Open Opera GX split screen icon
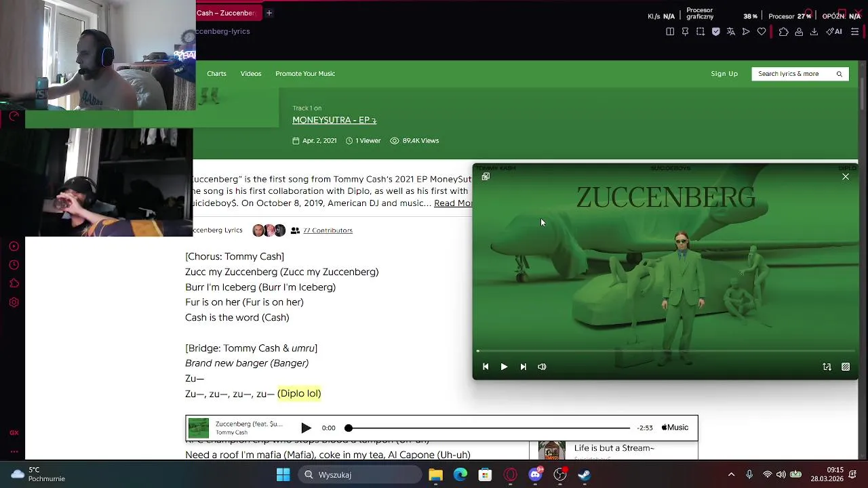 670,31
